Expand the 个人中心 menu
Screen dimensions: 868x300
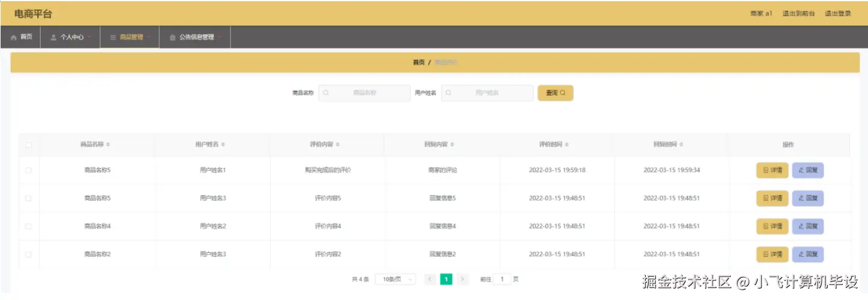point(70,37)
